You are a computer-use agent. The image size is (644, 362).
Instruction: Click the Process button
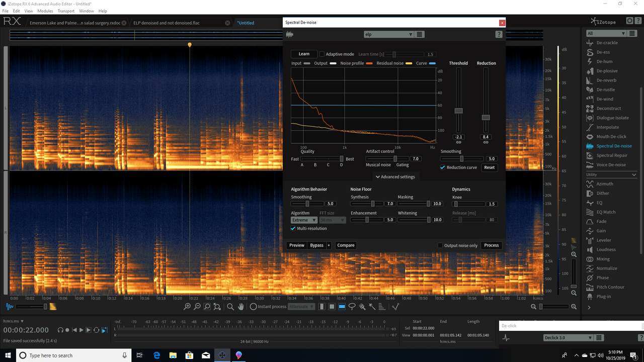(x=492, y=245)
